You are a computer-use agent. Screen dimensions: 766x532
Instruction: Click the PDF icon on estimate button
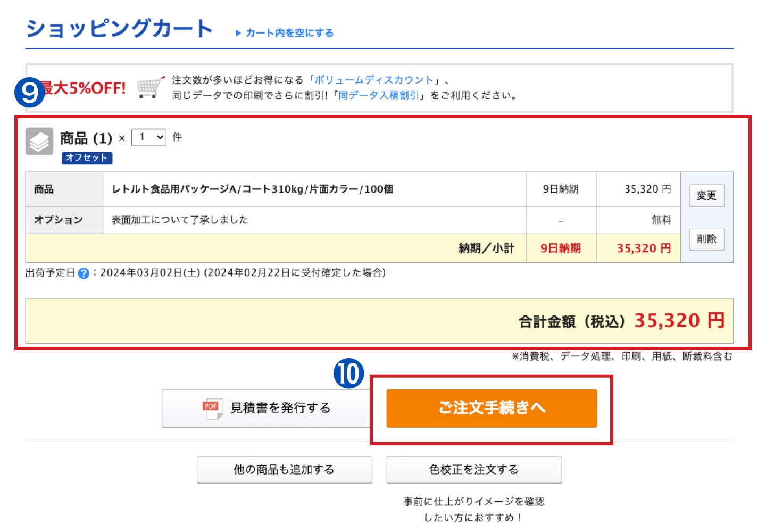[212, 409]
